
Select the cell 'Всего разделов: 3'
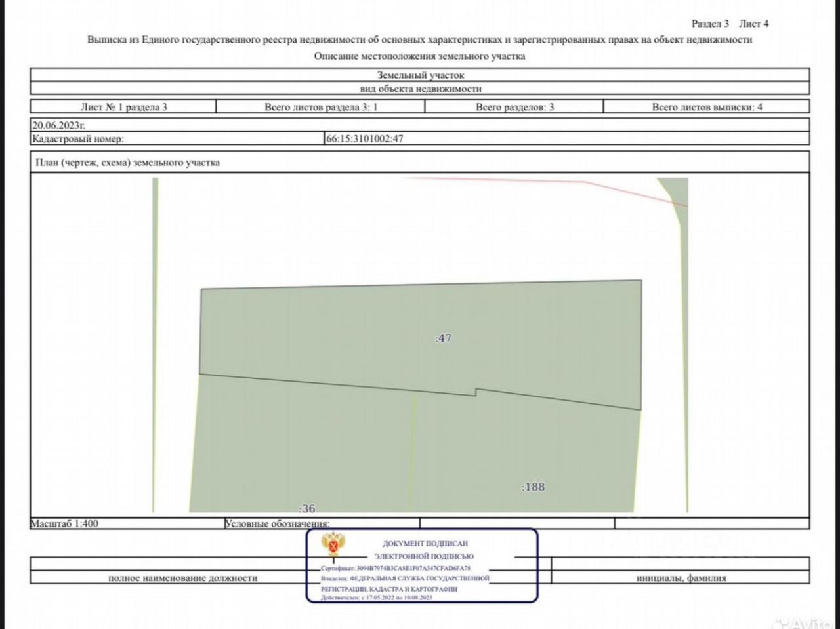514,107
